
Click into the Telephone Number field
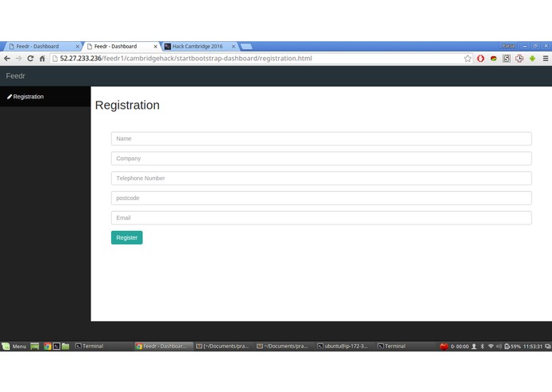pos(322,179)
